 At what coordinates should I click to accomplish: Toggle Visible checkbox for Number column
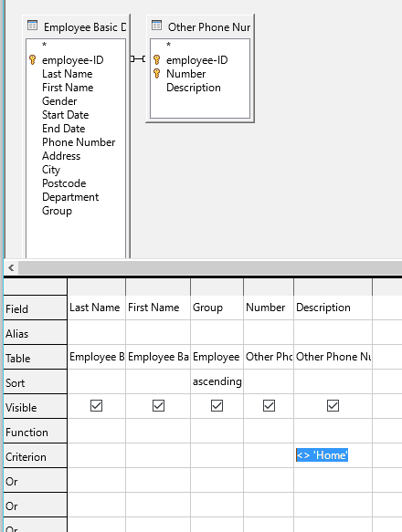pyautogui.click(x=269, y=406)
